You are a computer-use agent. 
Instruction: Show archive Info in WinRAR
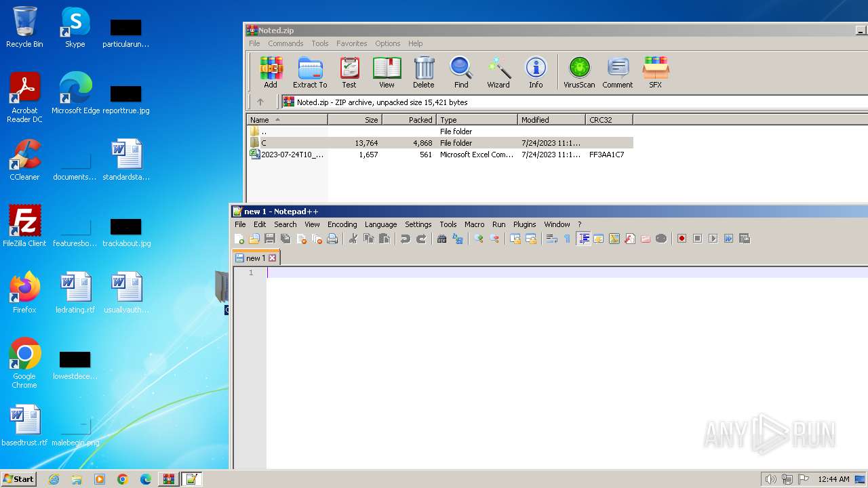click(x=536, y=73)
